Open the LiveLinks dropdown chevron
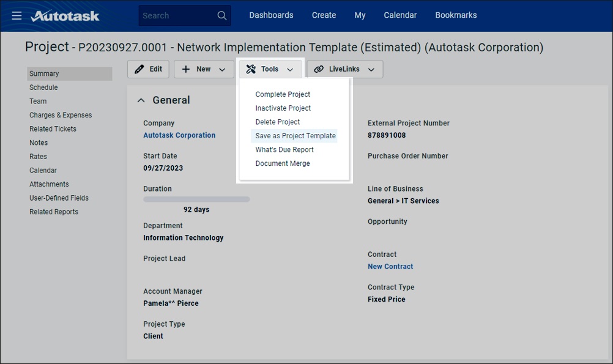613x364 pixels. click(371, 70)
